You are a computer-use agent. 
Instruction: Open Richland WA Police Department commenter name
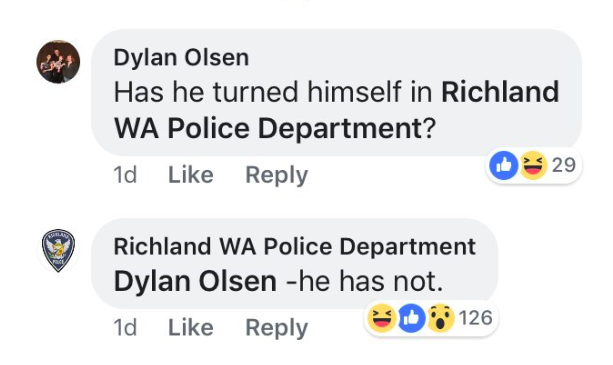tap(295, 247)
